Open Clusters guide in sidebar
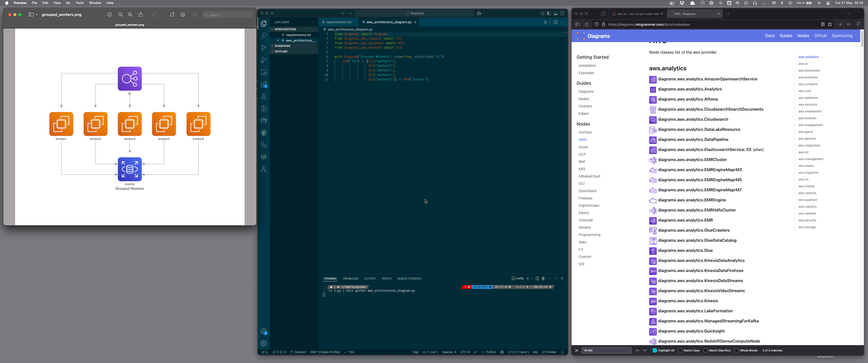This screenshot has width=868, height=363. (x=585, y=106)
